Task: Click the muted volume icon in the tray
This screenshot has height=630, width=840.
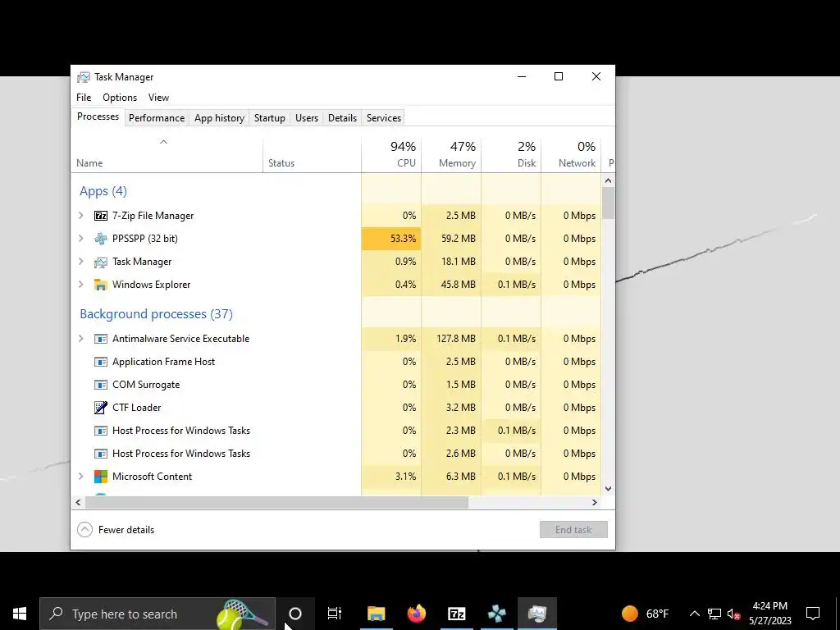Action: [x=734, y=614]
